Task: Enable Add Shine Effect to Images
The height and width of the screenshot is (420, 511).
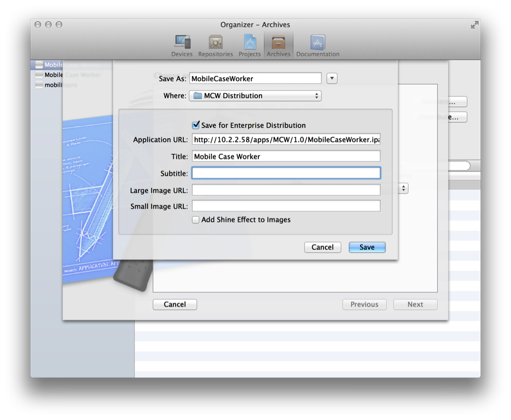Action: click(x=196, y=220)
